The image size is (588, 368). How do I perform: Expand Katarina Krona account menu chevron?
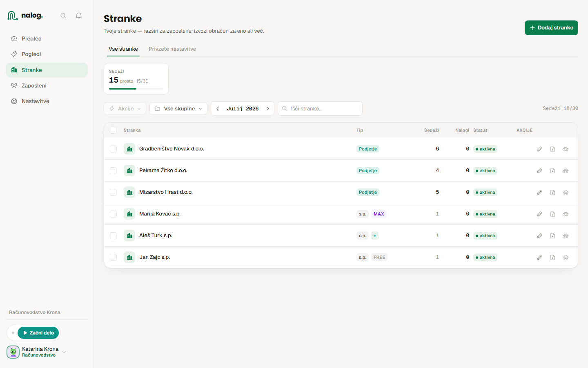[x=64, y=352]
